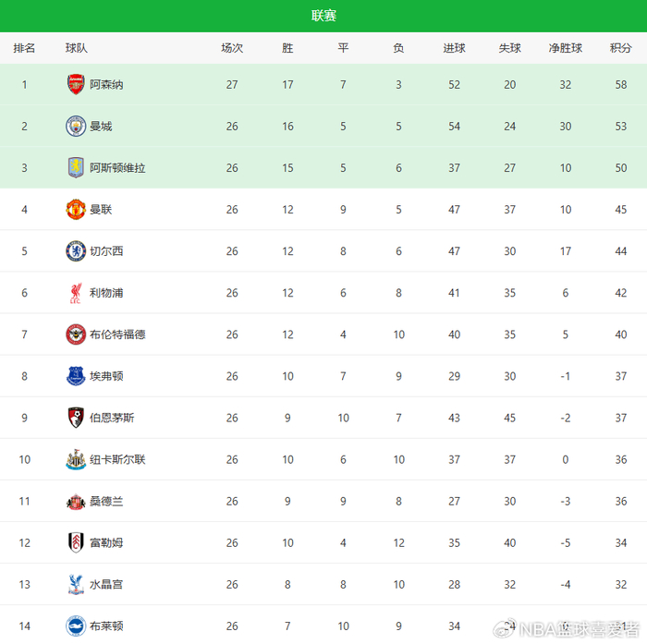Click the 进球 column header
This screenshot has height=644, width=647.
click(454, 48)
